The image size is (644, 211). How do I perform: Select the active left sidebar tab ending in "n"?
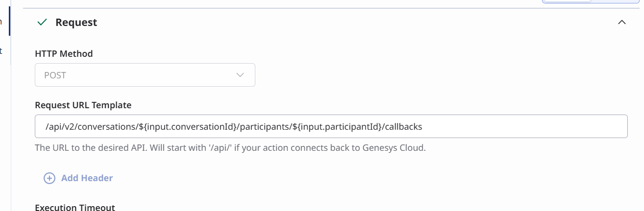click(1, 21)
